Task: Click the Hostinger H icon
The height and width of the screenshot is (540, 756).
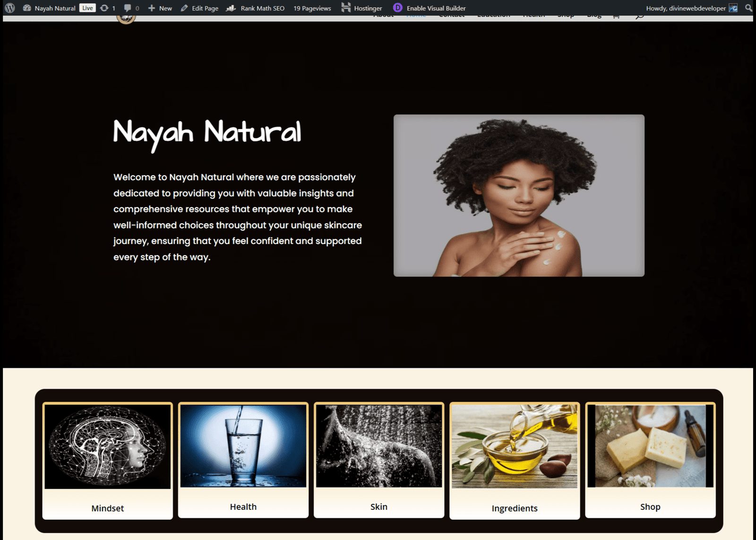Action: (x=346, y=8)
